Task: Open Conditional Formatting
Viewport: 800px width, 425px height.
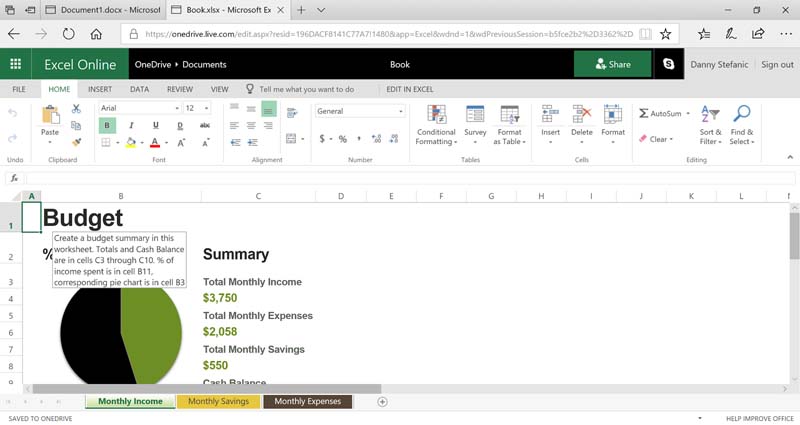Action: point(436,125)
